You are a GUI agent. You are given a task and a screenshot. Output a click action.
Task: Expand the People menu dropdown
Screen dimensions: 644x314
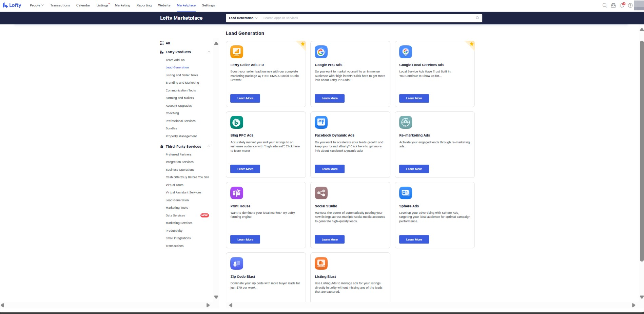[x=37, y=5]
